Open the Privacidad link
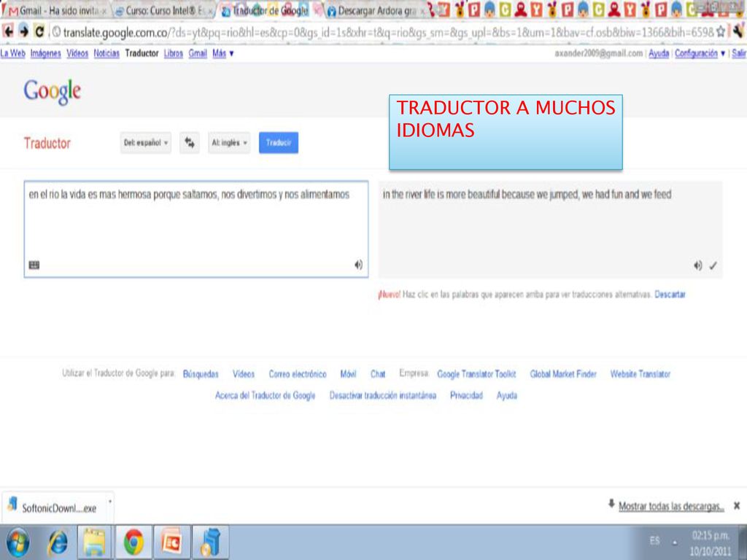The height and width of the screenshot is (560, 747). (466, 395)
